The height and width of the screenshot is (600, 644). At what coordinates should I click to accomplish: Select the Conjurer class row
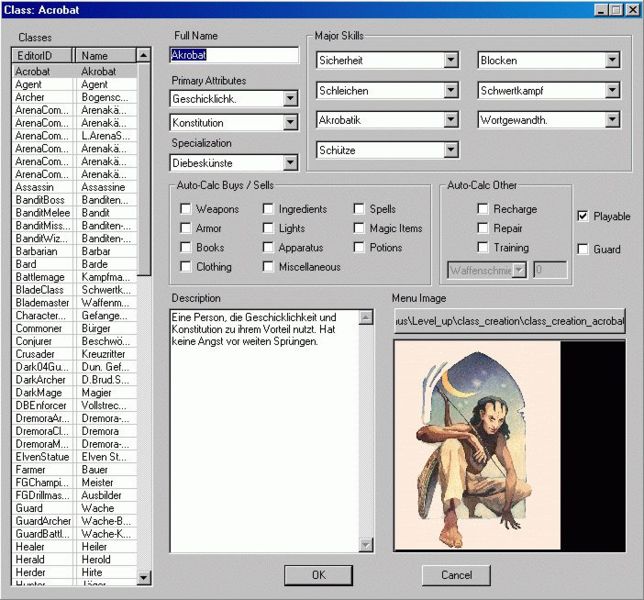(x=75, y=341)
